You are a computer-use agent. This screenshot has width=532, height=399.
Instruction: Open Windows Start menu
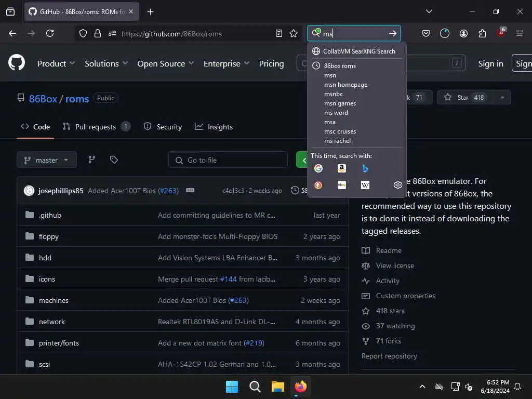(232, 387)
